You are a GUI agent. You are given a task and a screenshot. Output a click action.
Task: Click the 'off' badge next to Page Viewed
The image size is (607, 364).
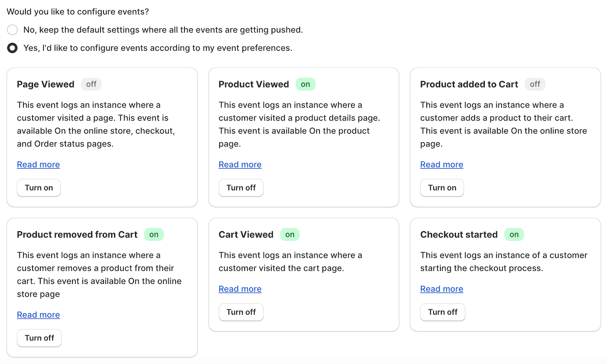(x=91, y=84)
